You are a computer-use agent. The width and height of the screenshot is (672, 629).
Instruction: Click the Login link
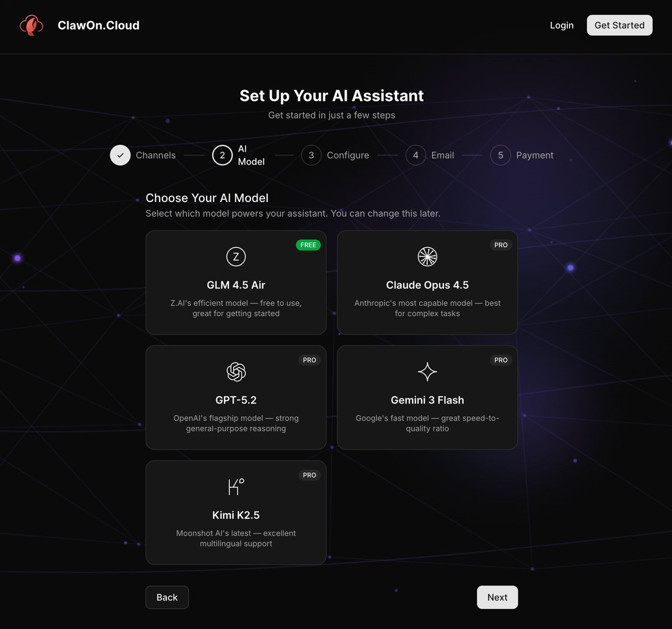point(562,25)
